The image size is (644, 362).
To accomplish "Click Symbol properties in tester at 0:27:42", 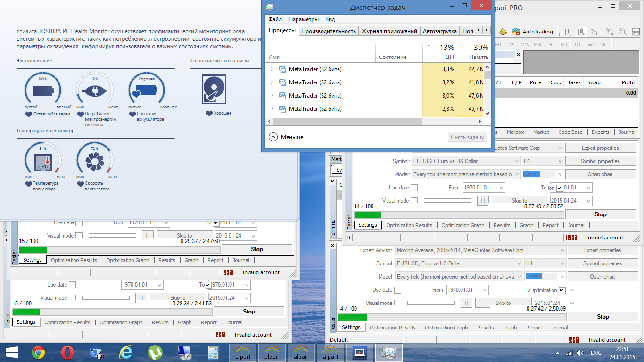I will [x=603, y=263].
